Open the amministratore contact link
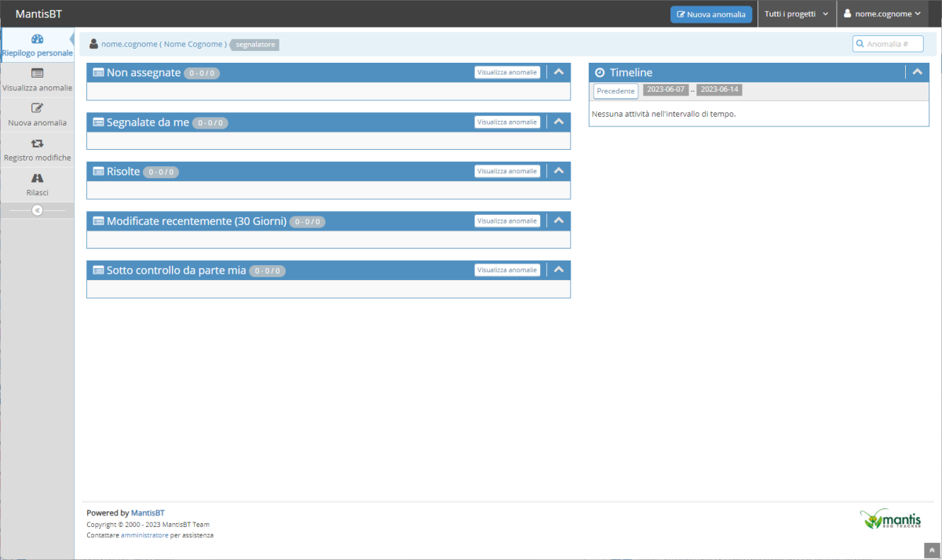This screenshot has width=942, height=560. click(144, 535)
